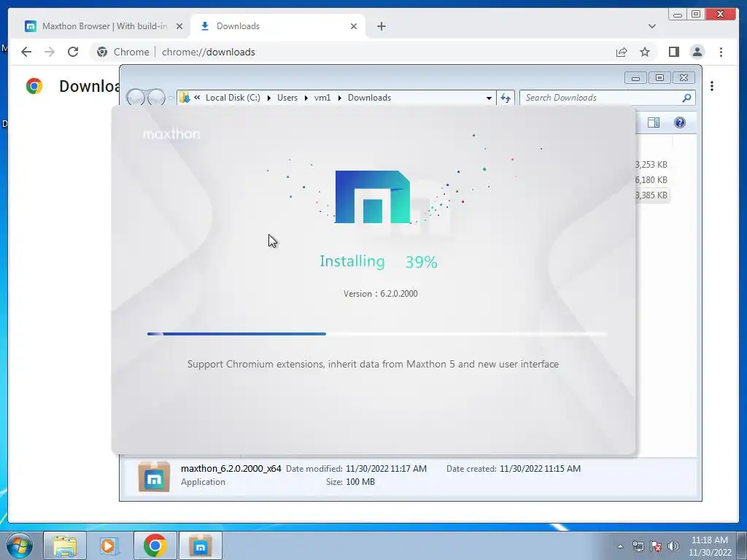
Task: Click vm1 in the Explorer path
Action: [322, 98]
